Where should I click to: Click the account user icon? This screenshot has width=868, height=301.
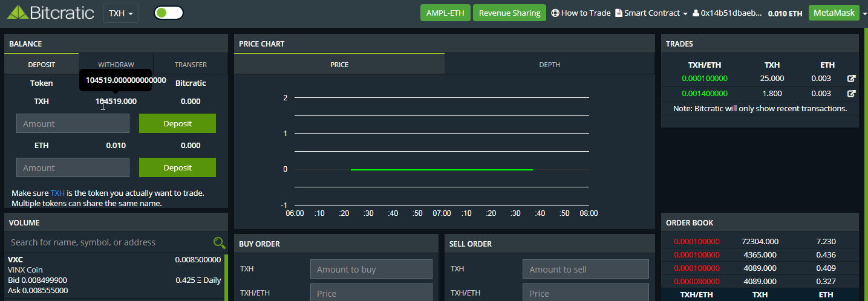pos(696,13)
